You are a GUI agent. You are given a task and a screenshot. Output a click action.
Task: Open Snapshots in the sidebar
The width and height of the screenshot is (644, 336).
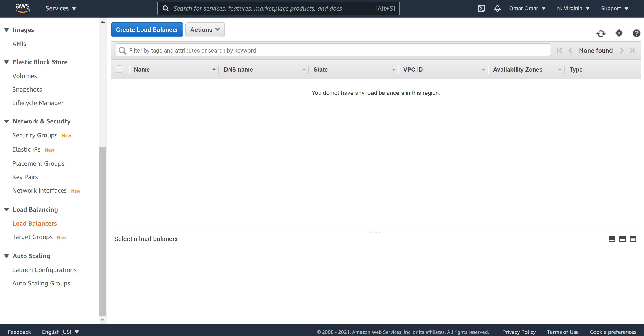pos(27,89)
